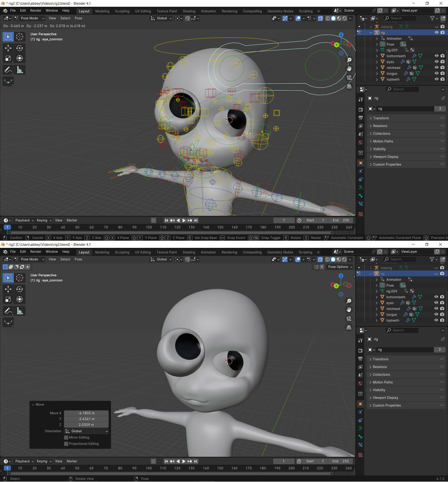Select the Annotate tool in the bottom window
The image size is (448, 482).
(8, 311)
